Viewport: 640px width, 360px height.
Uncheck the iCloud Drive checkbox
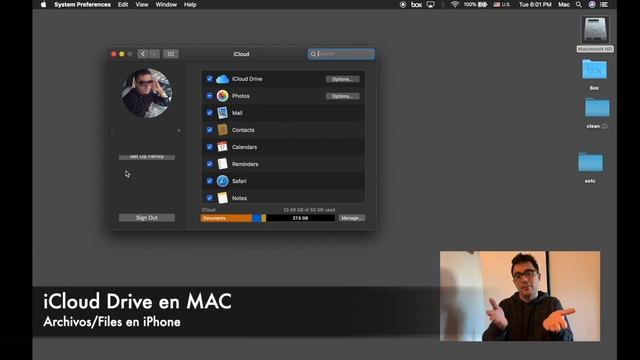pos(209,79)
